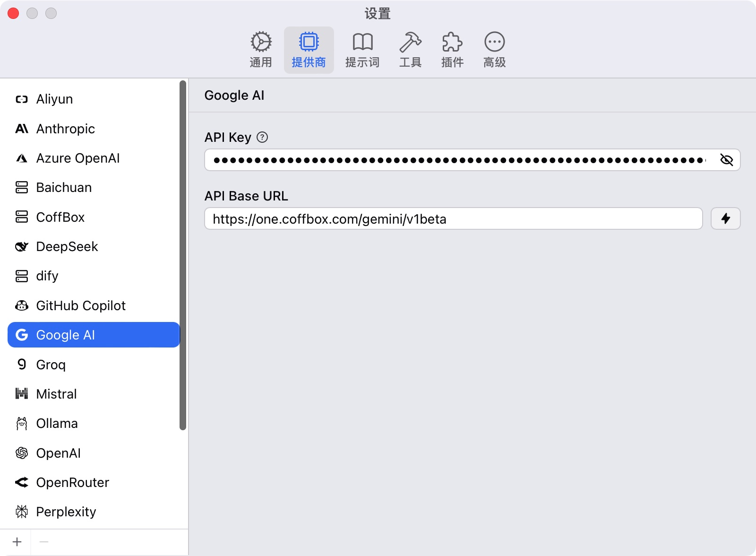756x556 pixels.
Task: Click the CoffBox server icon
Action: point(22,217)
